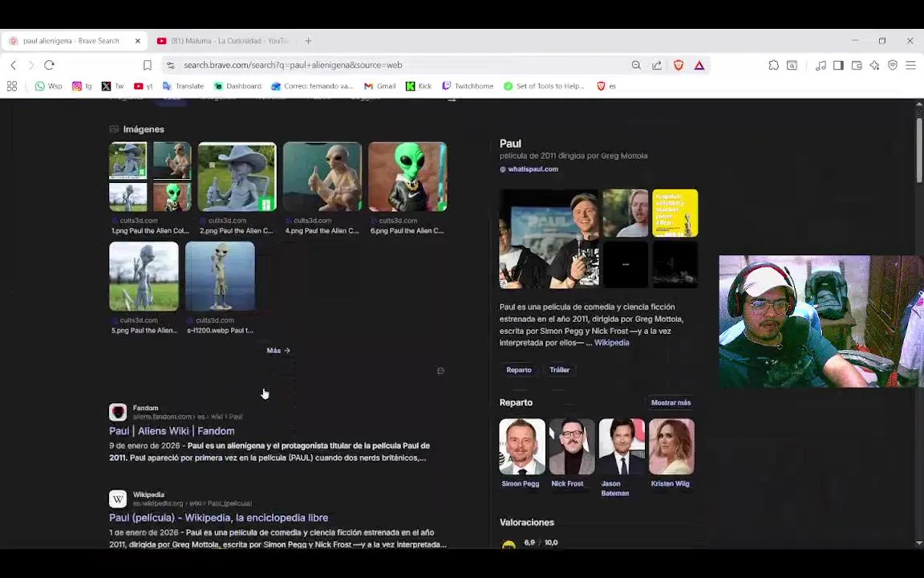
Task: Bookmark this page with the bookmark icon
Action: click(x=148, y=65)
